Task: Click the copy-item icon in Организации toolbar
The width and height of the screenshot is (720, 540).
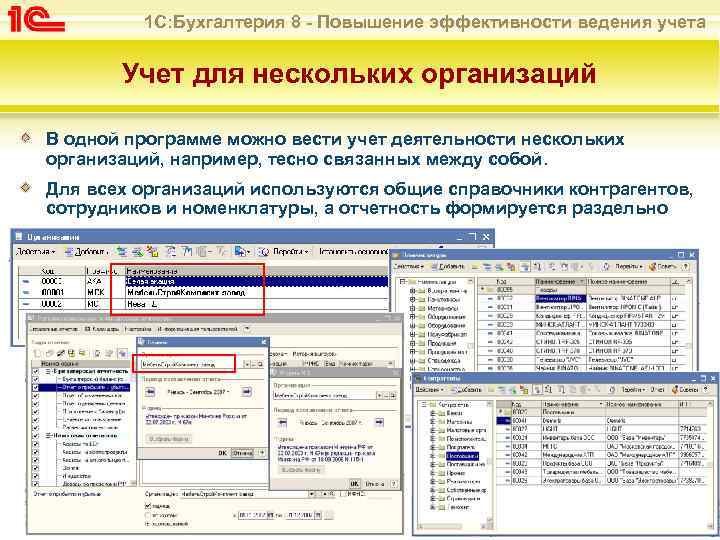Action: click(122, 252)
